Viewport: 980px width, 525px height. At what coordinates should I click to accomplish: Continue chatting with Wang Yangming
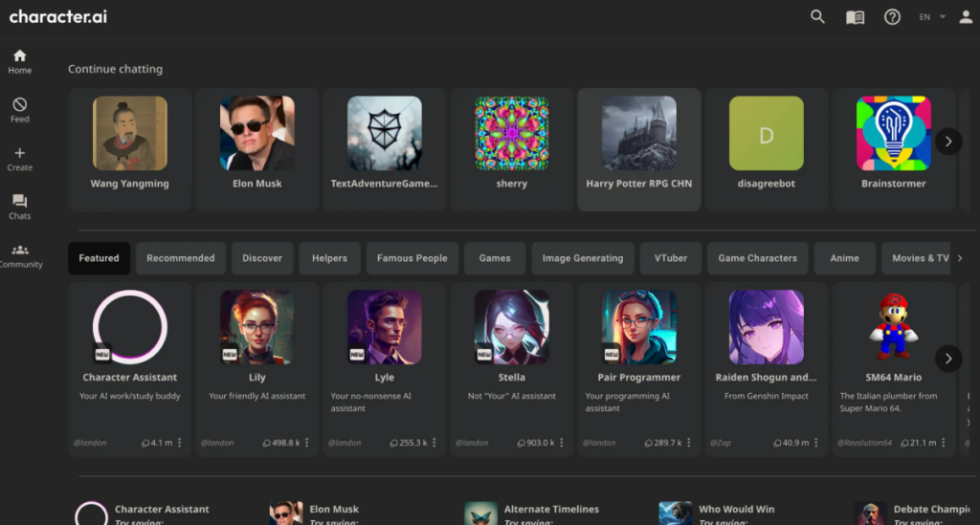pyautogui.click(x=129, y=149)
